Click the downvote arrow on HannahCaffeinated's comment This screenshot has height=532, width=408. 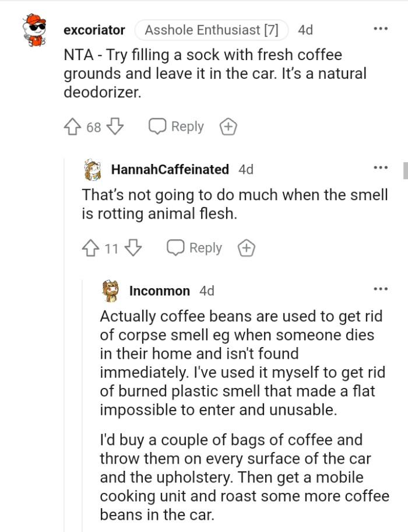click(x=132, y=247)
